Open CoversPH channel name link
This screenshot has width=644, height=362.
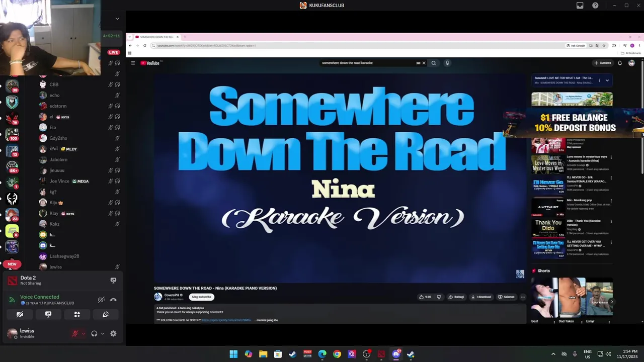(172, 295)
